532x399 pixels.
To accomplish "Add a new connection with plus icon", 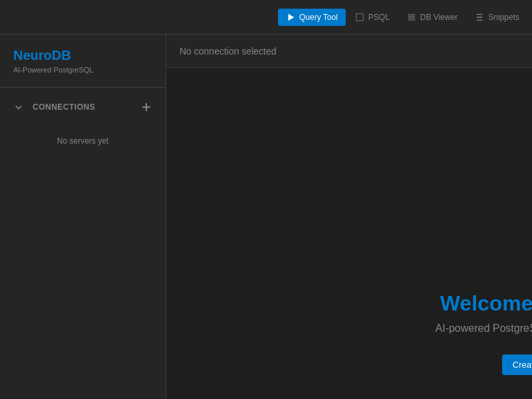I will tap(146, 107).
